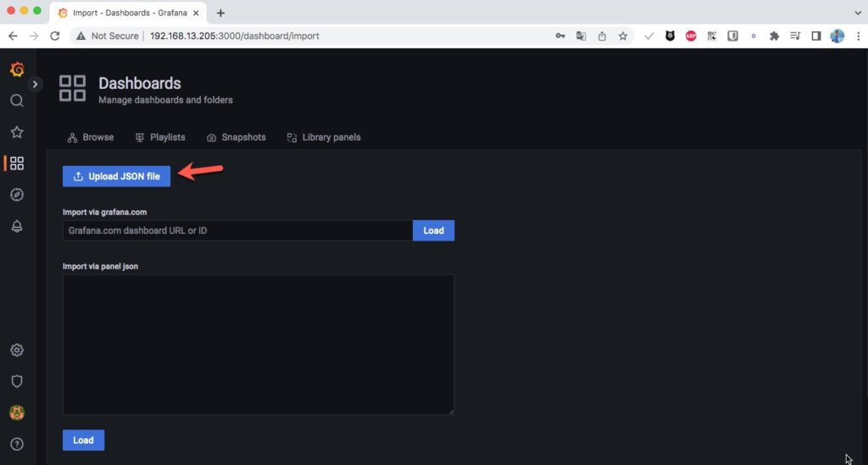Go forward with the browser forward arrow

click(34, 36)
